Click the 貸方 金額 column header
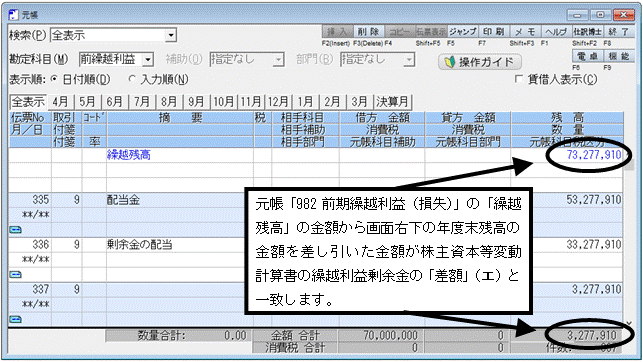 468,118
